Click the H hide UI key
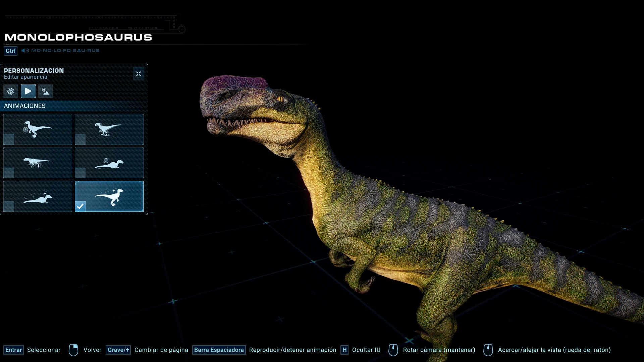 [344, 350]
